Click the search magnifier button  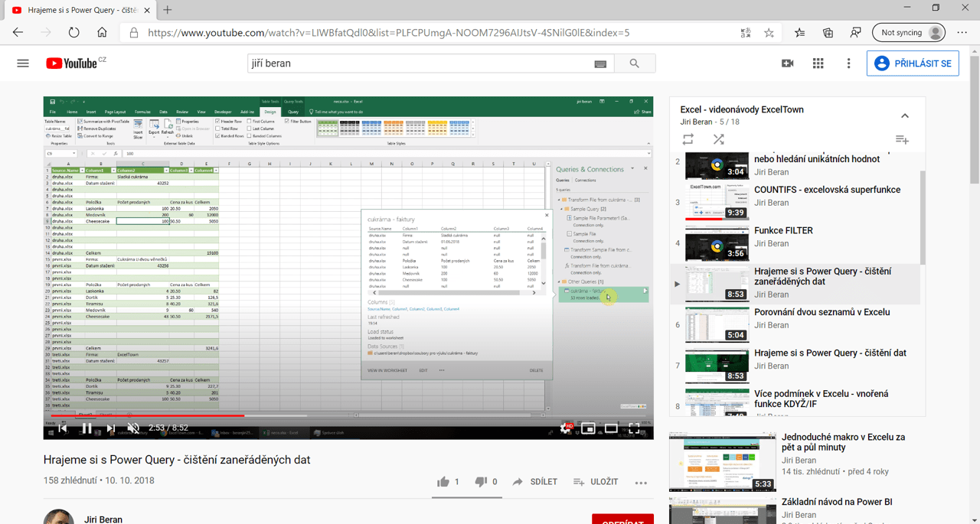point(634,63)
